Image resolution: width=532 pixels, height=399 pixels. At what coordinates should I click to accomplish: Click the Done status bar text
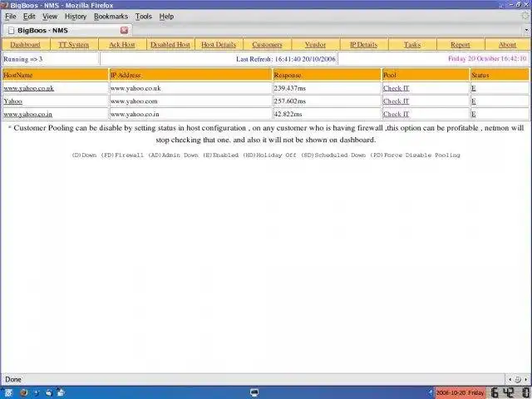click(13, 379)
